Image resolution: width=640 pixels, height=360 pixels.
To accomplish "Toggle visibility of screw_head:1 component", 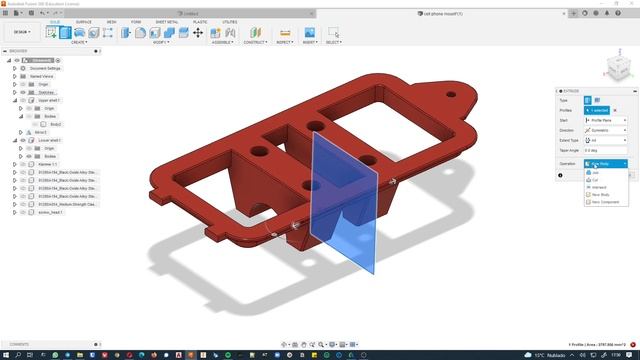I will click(23, 212).
